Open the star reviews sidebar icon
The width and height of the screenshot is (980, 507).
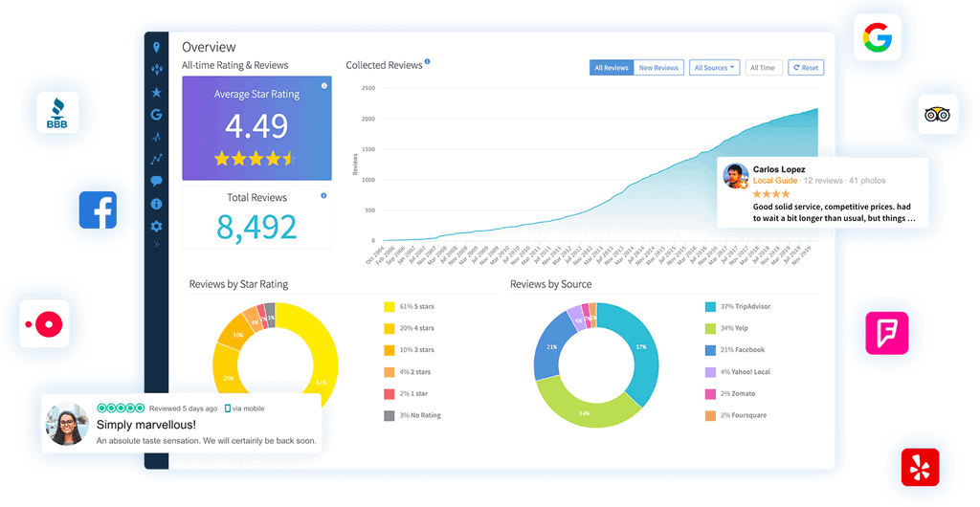click(156, 93)
